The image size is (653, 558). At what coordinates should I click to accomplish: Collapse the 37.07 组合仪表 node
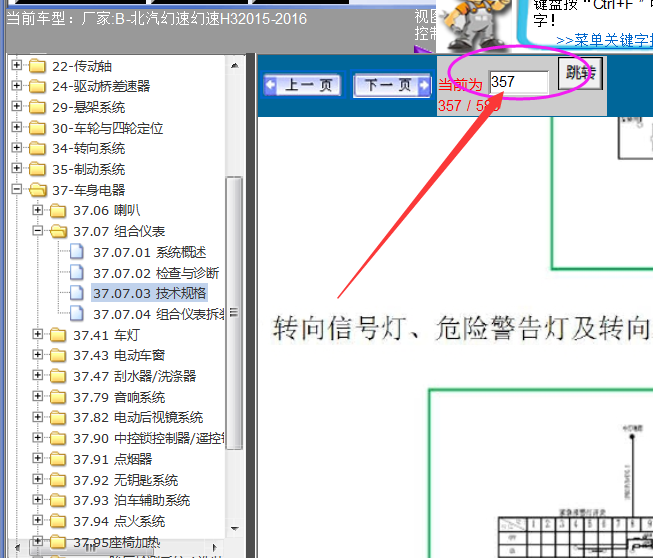pyautogui.click(x=37, y=230)
